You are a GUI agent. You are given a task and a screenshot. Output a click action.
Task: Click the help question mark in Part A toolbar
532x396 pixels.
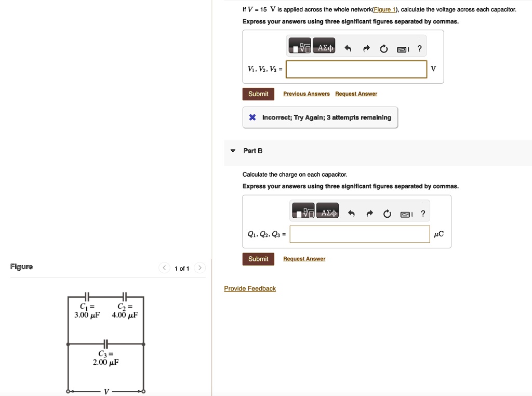pos(419,48)
